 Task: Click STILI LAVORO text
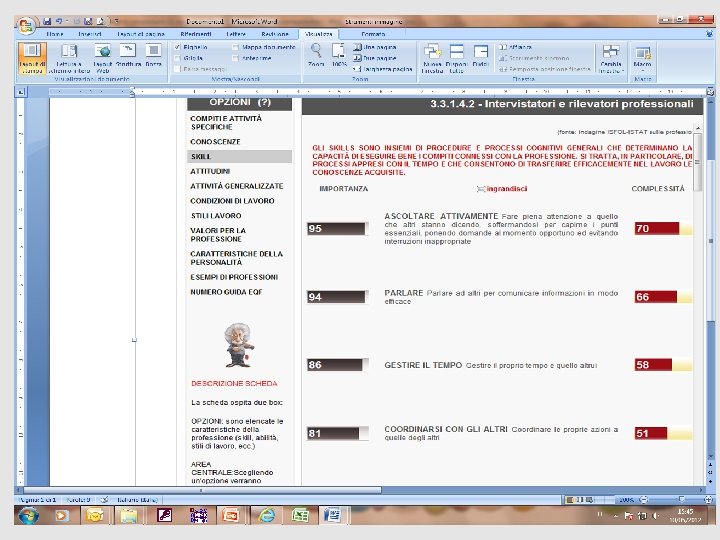[x=216, y=215]
